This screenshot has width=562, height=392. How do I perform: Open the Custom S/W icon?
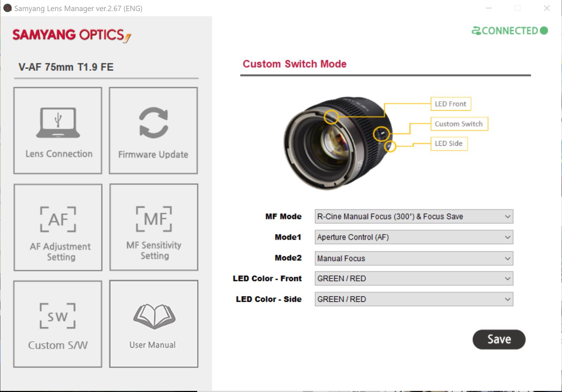coord(58,316)
